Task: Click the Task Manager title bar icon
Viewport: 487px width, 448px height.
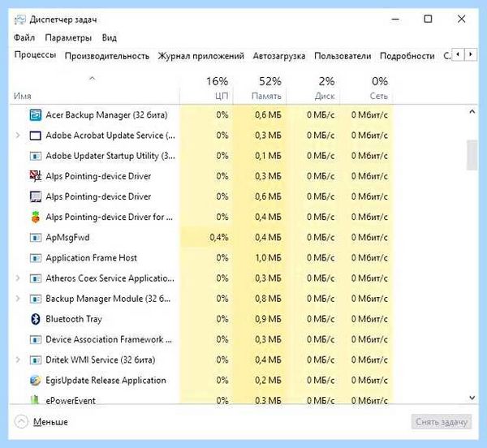Action: point(19,19)
